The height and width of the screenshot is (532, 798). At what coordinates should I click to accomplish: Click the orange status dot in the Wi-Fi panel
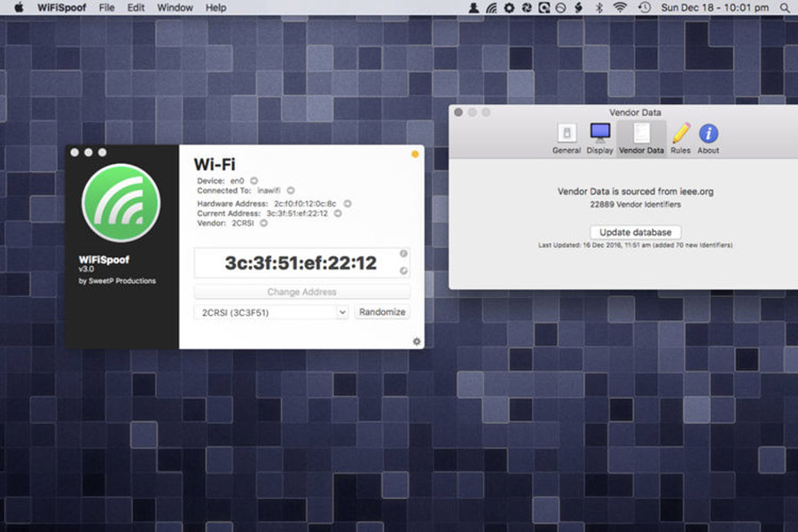415,154
